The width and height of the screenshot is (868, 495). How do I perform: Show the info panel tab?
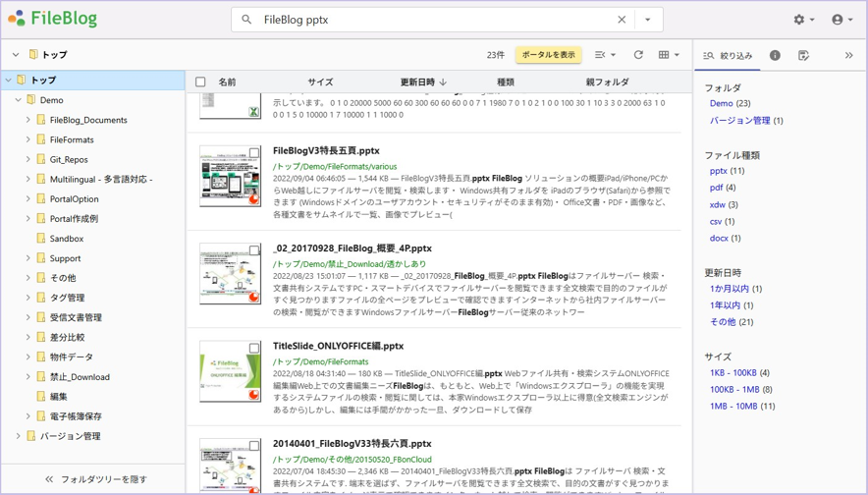pos(775,55)
